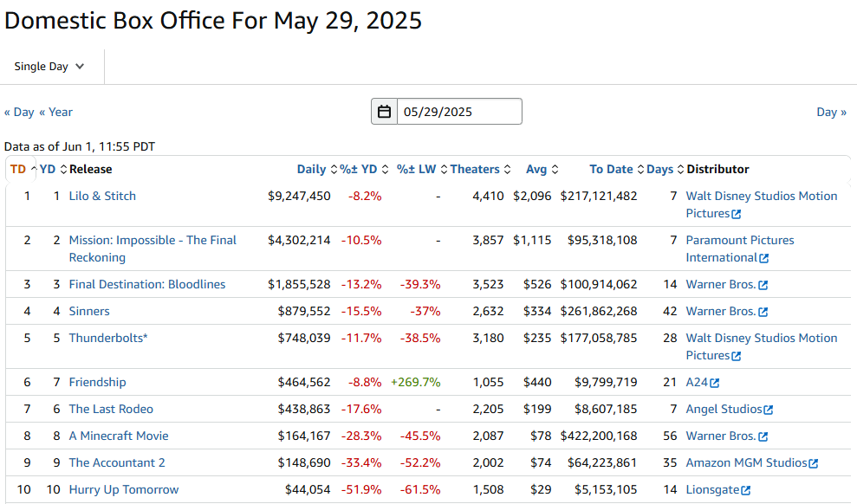The height and width of the screenshot is (504, 857).
Task: Sort by Daily column header
Action: click(x=317, y=169)
